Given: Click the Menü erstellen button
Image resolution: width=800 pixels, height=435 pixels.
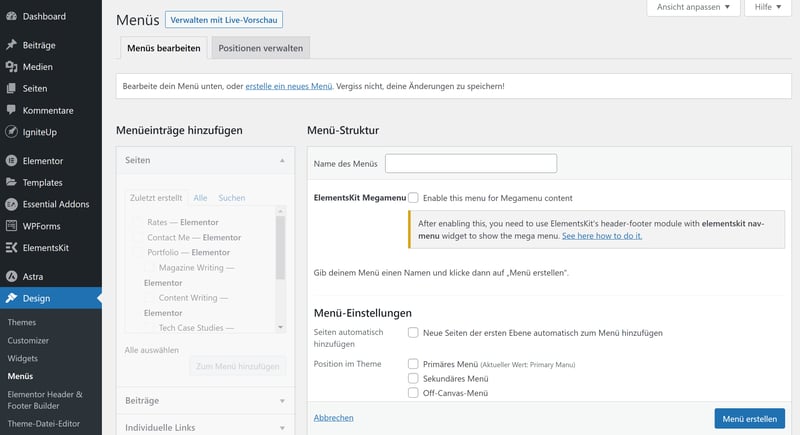Looking at the screenshot, I should [x=749, y=418].
